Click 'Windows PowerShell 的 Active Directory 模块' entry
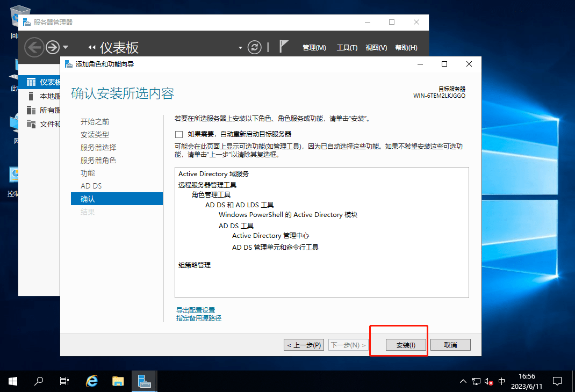The width and height of the screenshot is (575, 392). (288, 215)
